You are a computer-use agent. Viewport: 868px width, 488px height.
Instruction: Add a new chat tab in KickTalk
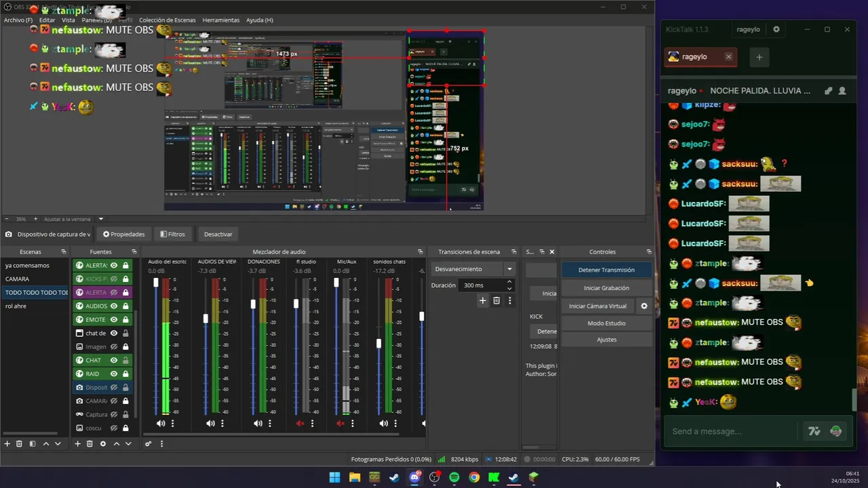coord(759,57)
